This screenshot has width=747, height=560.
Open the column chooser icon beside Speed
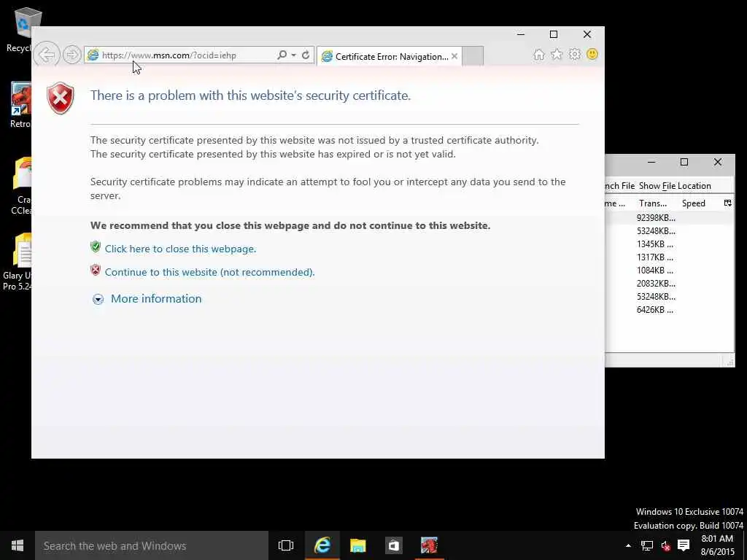[x=727, y=203]
